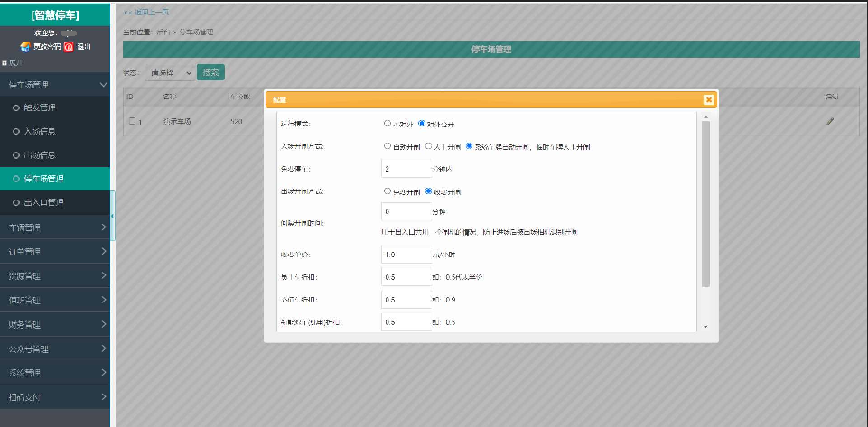868x427 pixels.
Task: Open the first submenu item under 停车场管理
Action: click(55, 107)
